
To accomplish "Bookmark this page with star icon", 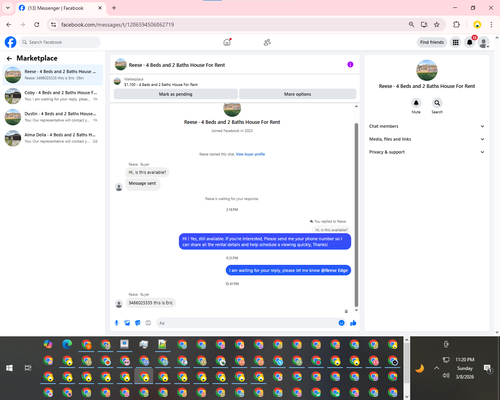I will tap(437, 25).
